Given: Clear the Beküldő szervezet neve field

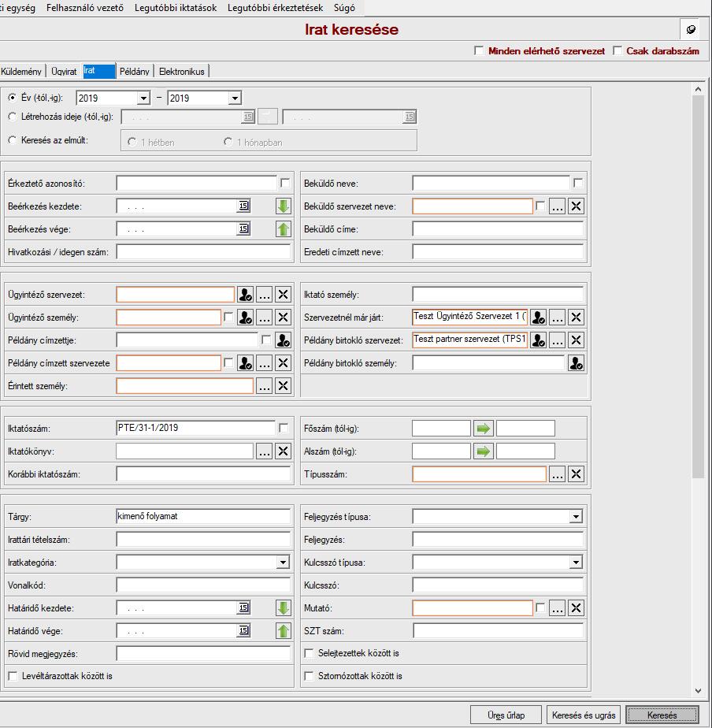Looking at the screenshot, I should 576,206.
